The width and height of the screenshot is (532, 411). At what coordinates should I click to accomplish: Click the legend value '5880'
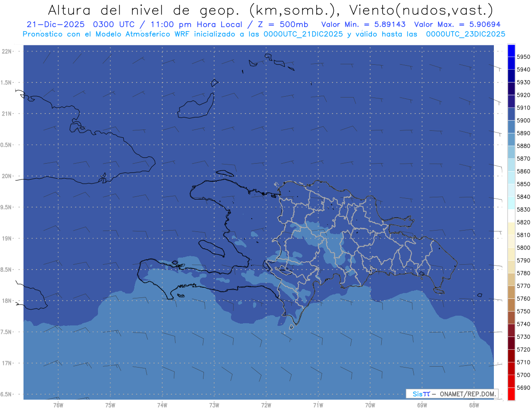[524, 146]
